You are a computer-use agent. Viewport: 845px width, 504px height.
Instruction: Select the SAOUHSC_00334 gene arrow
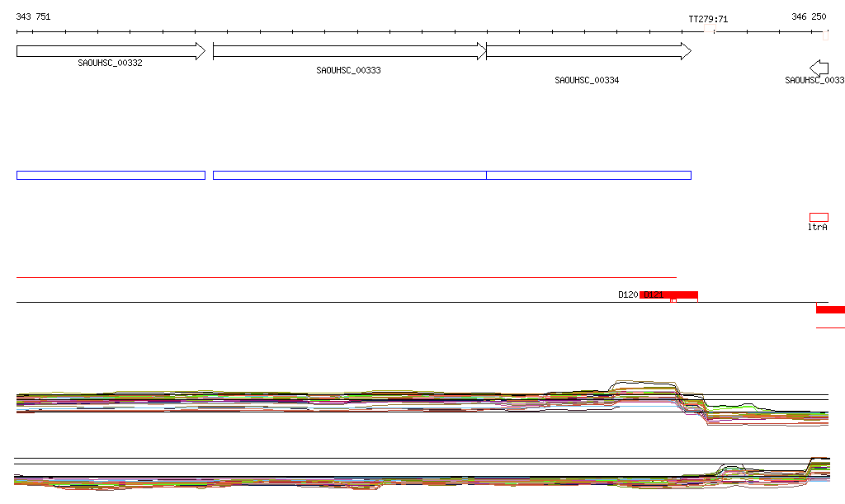click(x=588, y=51)
